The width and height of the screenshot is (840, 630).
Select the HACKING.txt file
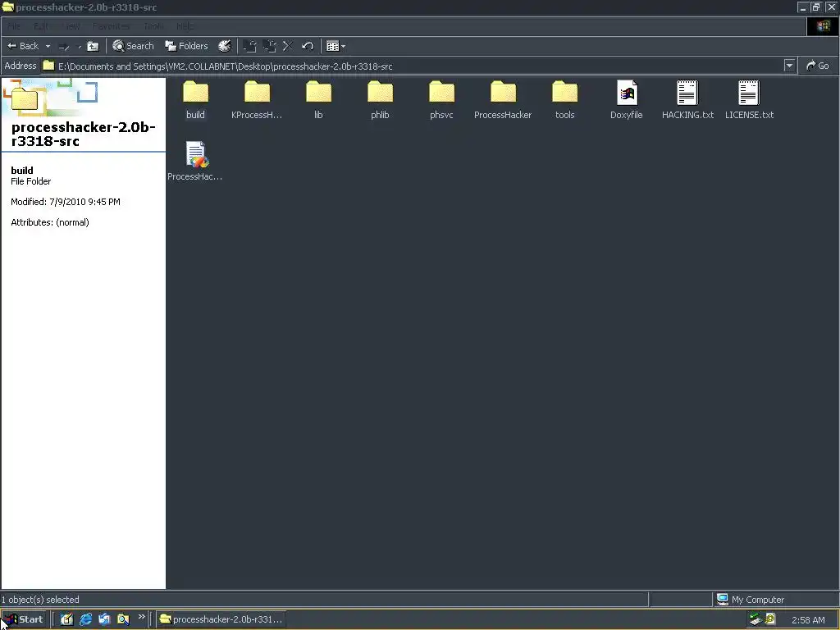pos(687,99)
